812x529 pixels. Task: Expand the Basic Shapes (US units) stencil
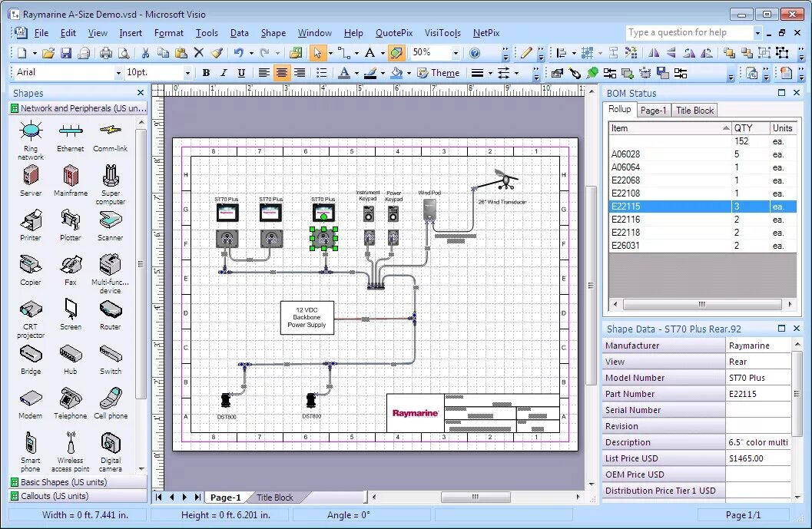[x=78, y=482]
